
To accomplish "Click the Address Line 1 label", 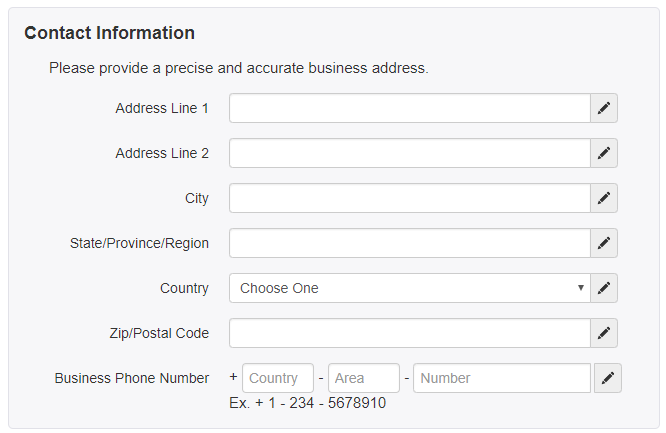I will coord(162,108).
